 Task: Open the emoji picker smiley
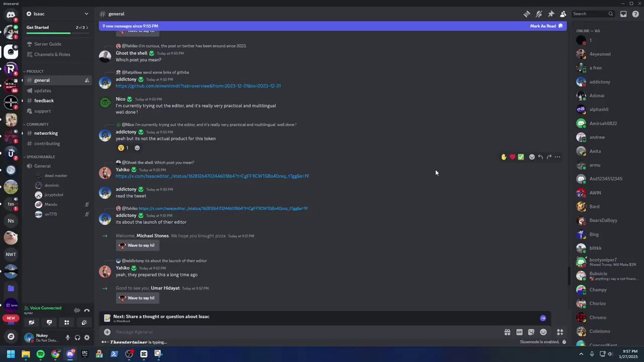tap(543, 332)
